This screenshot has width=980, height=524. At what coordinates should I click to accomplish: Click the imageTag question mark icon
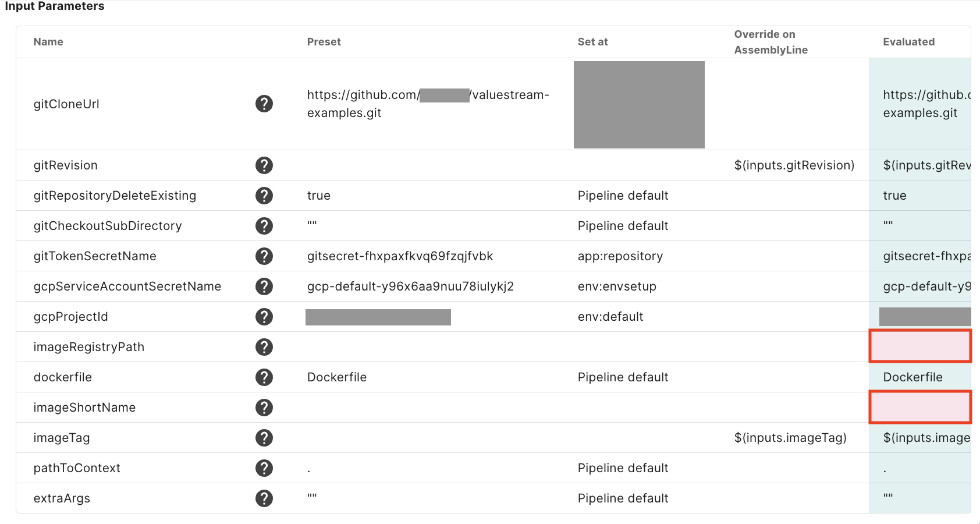point(264,438)
